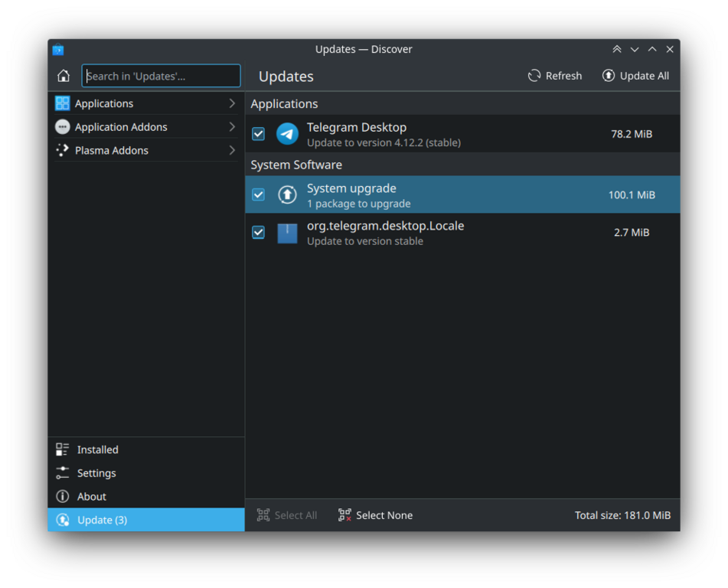The height and width of the screenshot is (588, 728).
Task: Minimize the Discover window
Action: tap(634, 49)
